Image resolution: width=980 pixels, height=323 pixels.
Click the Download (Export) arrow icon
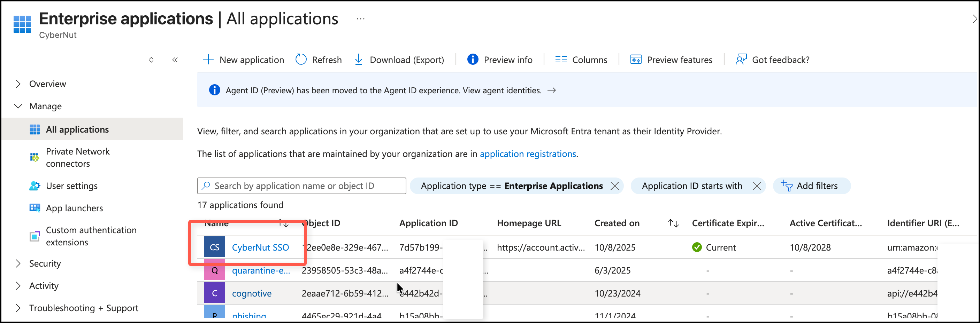[x=358, y=60]
